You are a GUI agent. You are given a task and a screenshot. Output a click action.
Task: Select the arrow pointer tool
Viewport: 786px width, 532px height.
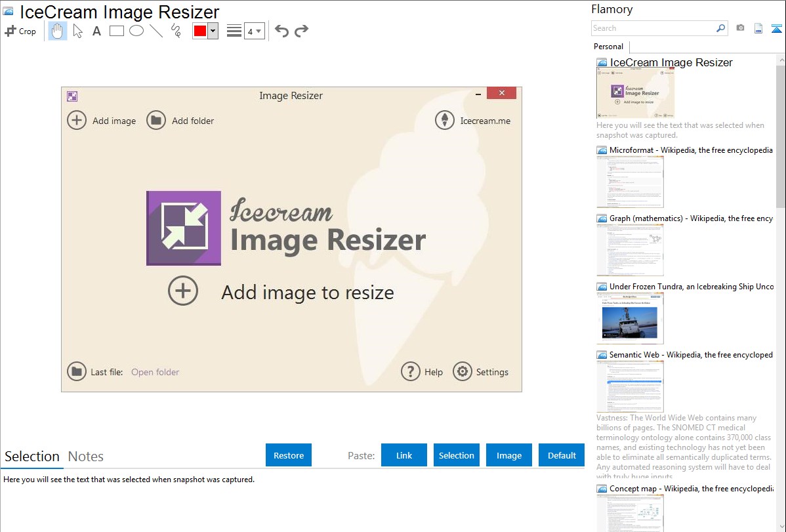pyautogui.click(x=77, y=31)
